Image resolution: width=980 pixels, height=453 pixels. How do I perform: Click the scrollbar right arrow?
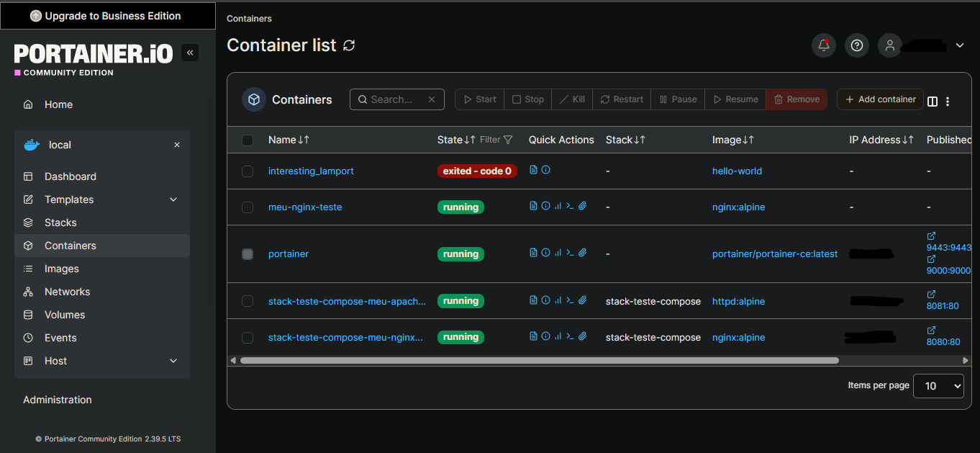pyautogui.click(x=966, y=360)
